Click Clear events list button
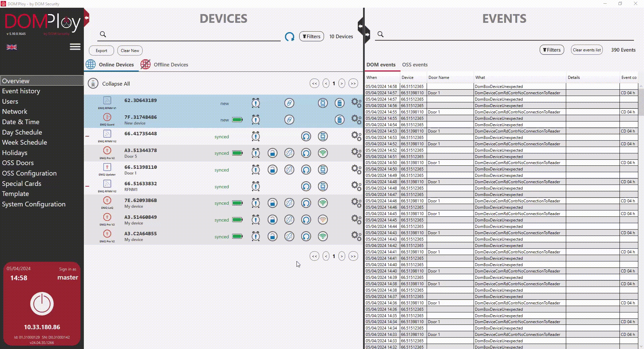The height and width of the screenshot is (349, 644). (587, 50)
